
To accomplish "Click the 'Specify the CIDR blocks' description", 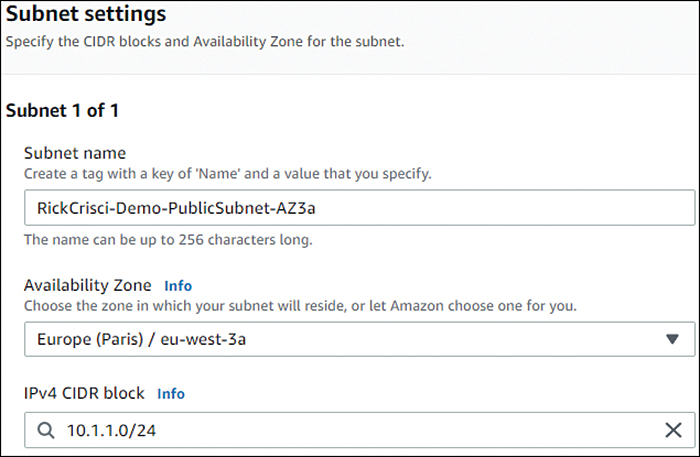I will tap(205, 42).
